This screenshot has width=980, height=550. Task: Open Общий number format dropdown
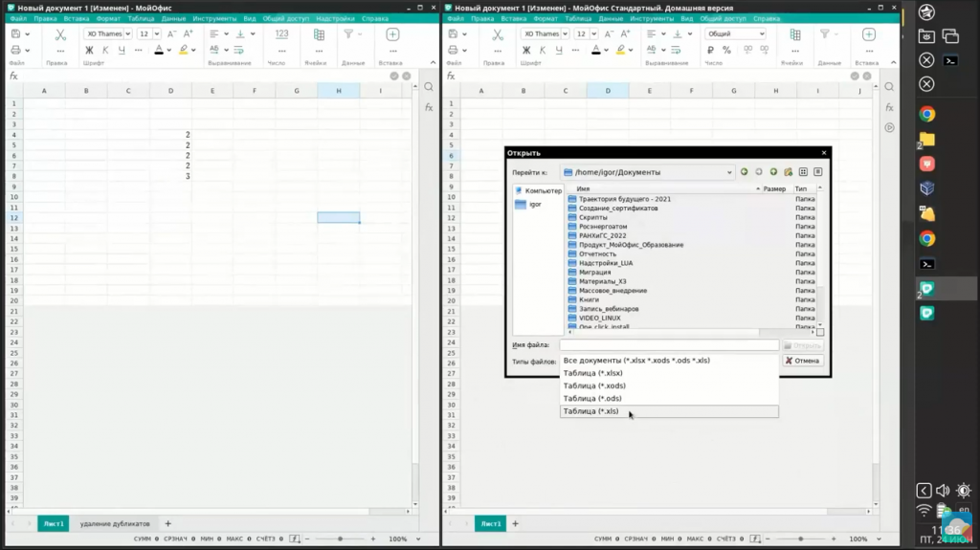735,33
